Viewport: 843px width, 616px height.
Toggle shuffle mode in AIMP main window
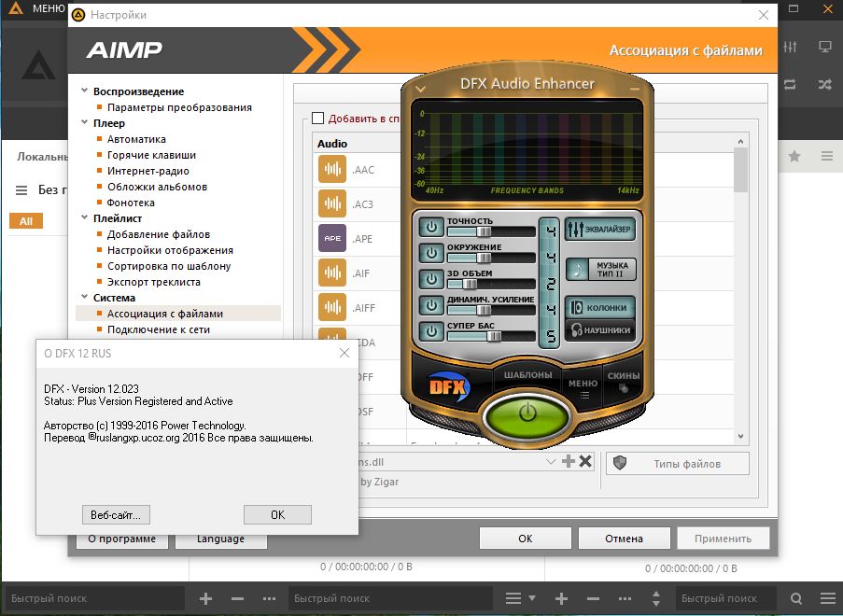point(824,84)
